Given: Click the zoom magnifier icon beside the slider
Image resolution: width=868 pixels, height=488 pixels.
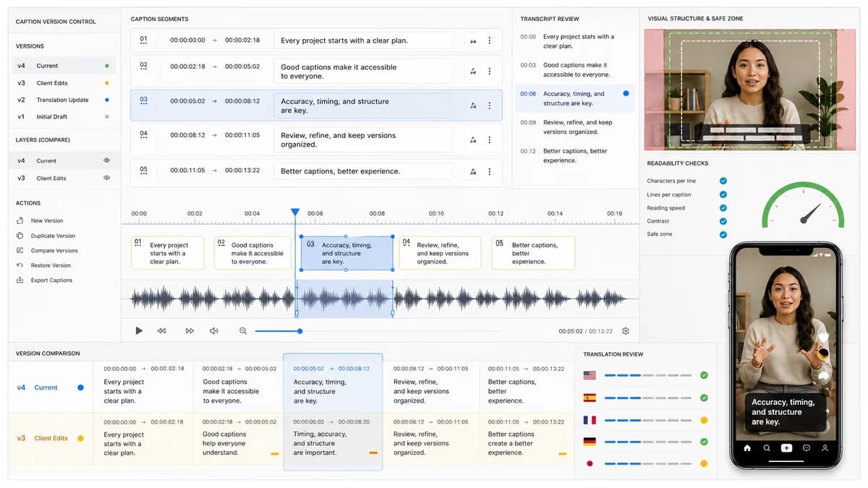Looking at the screenshot, I should pyautogui.click(x=243, y=330).
